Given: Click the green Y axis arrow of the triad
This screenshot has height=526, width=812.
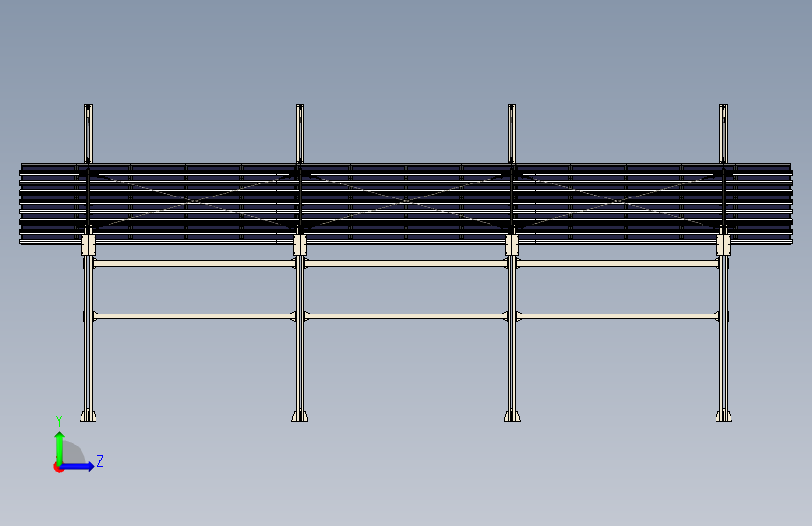Looking at the screenshot, I should 60,448.
